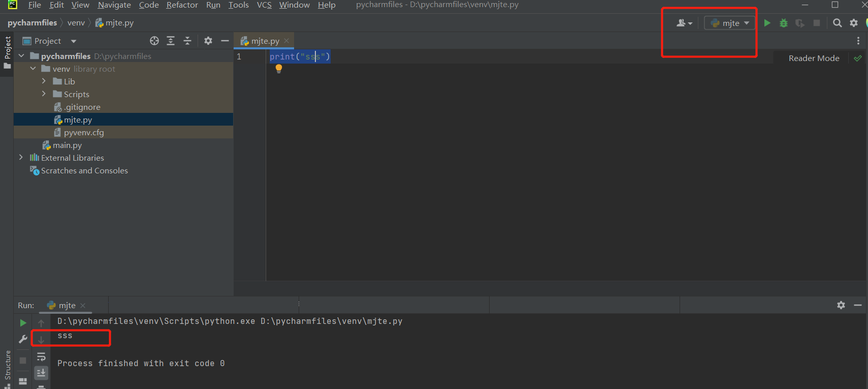Viewport: 868px width, 389px height.
Task: Click line number 1 gutter
Action: (x=239, y=56)
